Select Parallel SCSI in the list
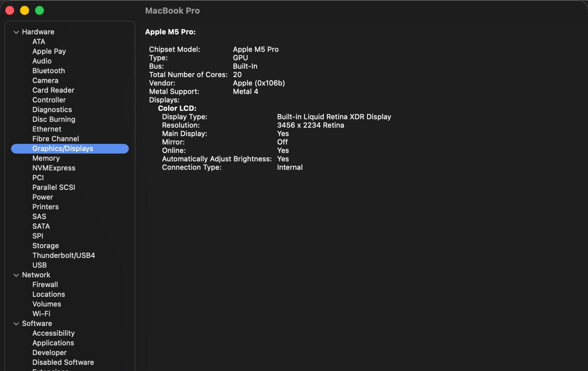Screen dimensions: 588x371 click(x=54, y=188)
